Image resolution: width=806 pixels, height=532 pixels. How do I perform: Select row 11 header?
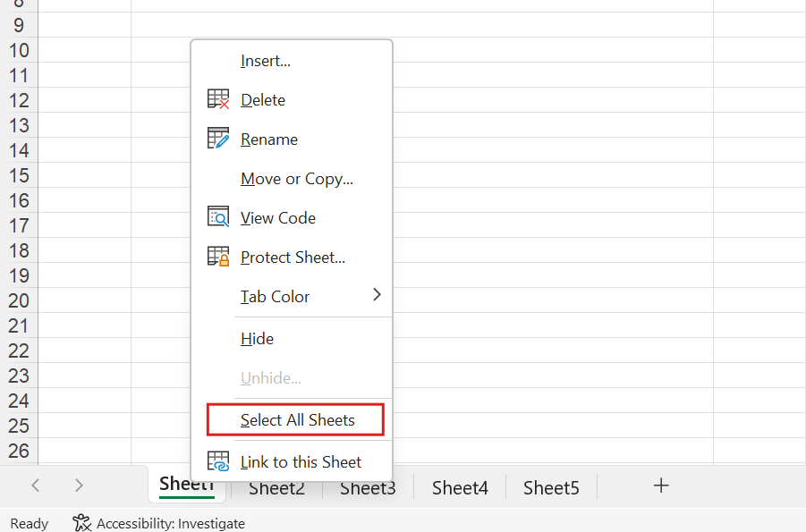[x=19, y=75]
